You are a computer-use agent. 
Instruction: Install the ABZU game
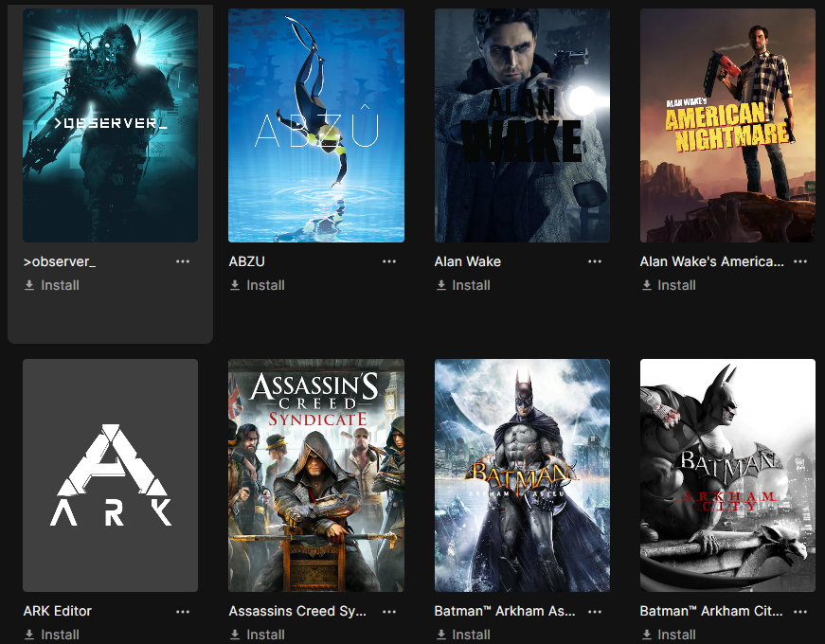tap(258, 285)
